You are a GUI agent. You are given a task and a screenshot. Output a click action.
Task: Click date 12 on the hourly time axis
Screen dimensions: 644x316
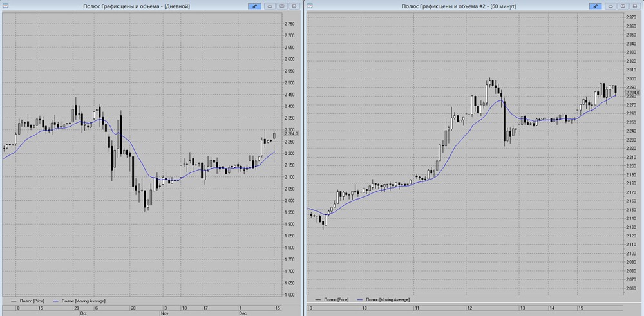point(469,308)
